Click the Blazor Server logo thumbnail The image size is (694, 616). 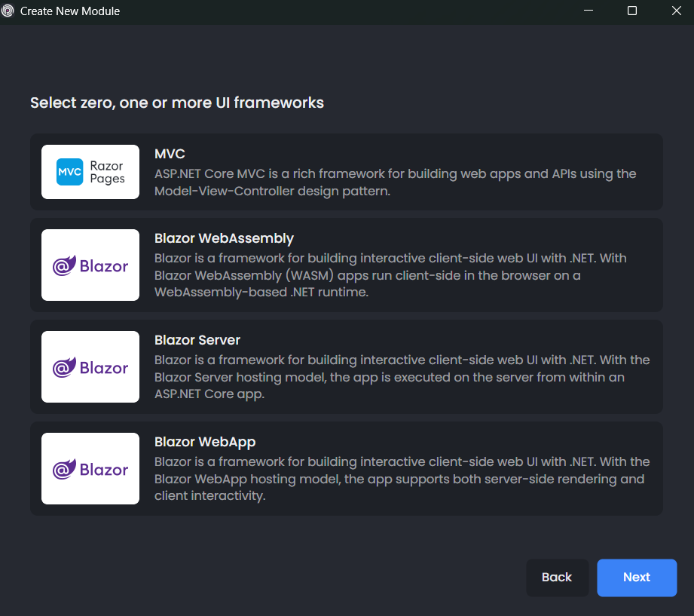point(90,367)
